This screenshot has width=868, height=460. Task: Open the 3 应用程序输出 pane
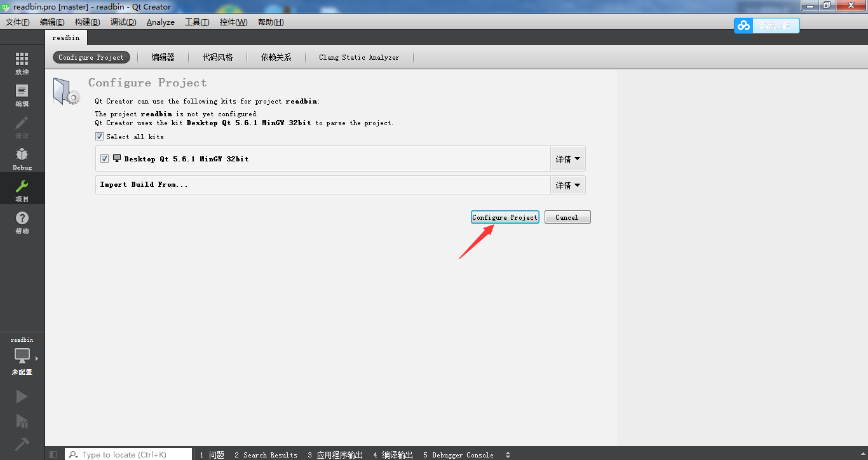click(336, 454)
